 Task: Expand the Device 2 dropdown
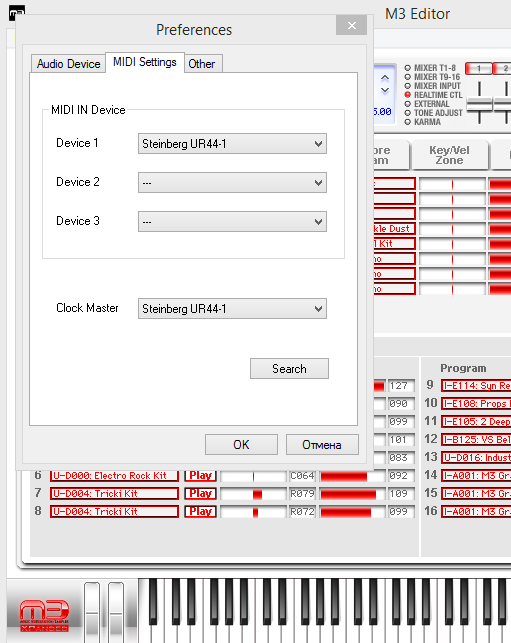(232, 182)
